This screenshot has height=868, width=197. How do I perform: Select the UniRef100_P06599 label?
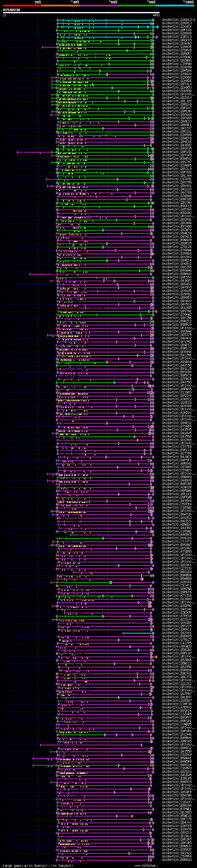point(176,91)
